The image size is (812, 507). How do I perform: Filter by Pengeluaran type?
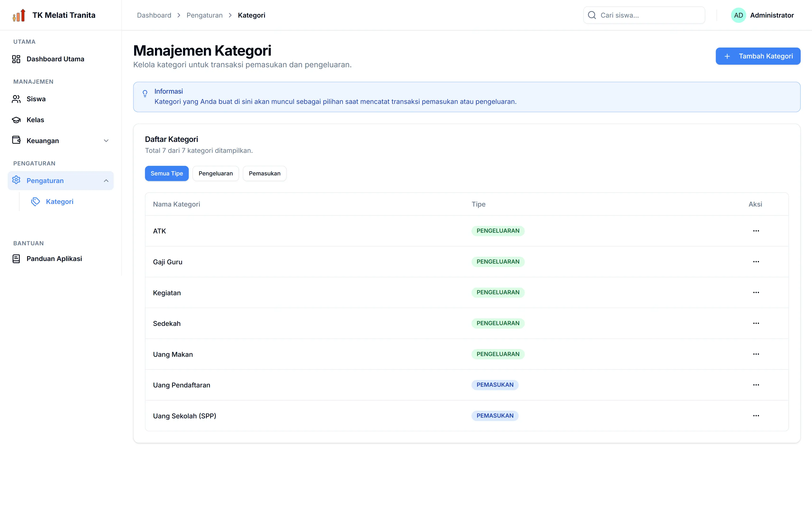pos(215,173)
